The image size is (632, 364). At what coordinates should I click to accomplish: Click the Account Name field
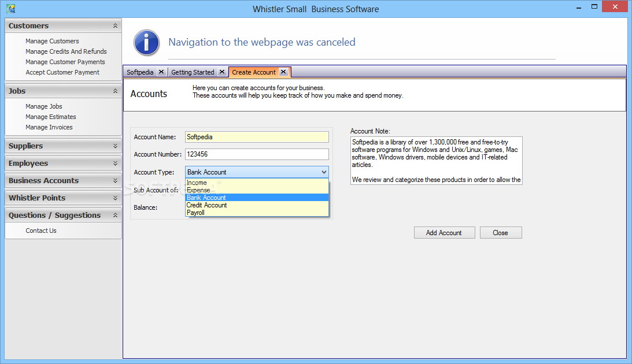click(x=257, y=137)
